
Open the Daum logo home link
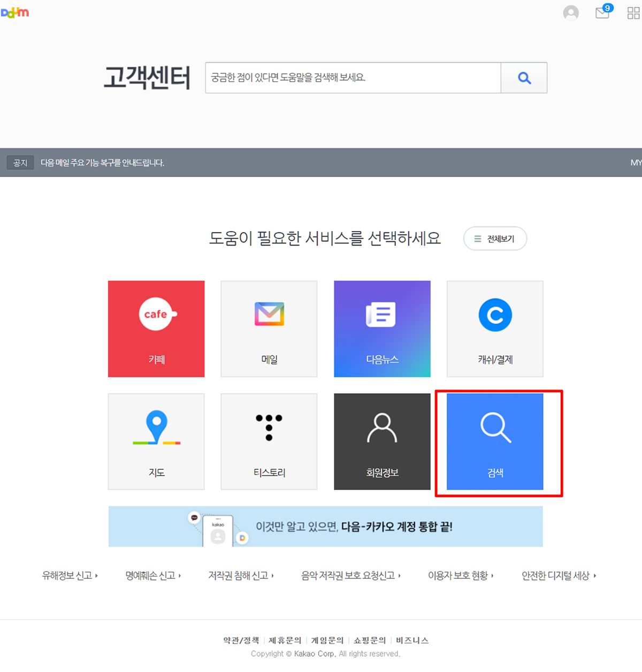tap(15, 12)
